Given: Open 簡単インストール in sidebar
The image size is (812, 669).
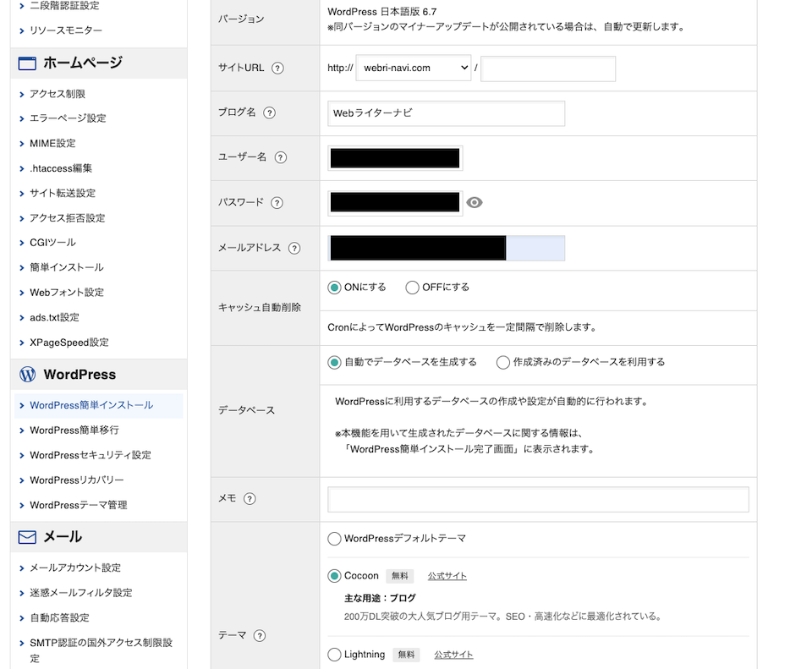Looking at the screenshot, I should (x=67, y=267).
